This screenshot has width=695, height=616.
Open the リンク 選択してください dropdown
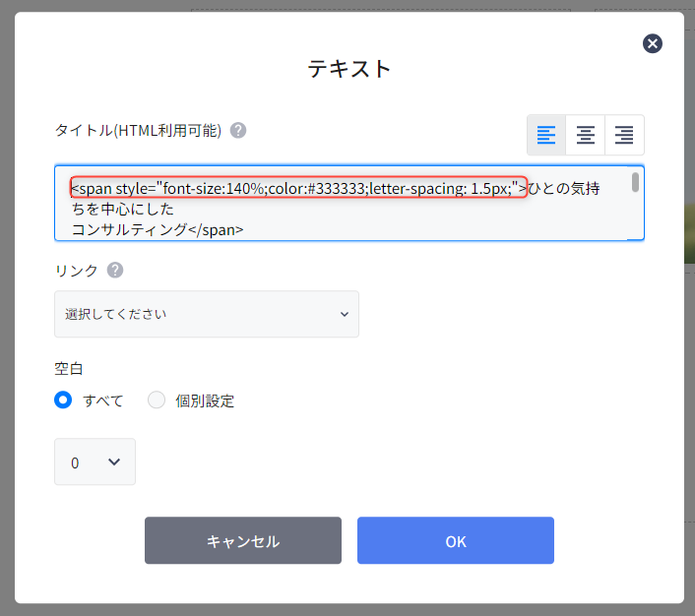point(207,314)
